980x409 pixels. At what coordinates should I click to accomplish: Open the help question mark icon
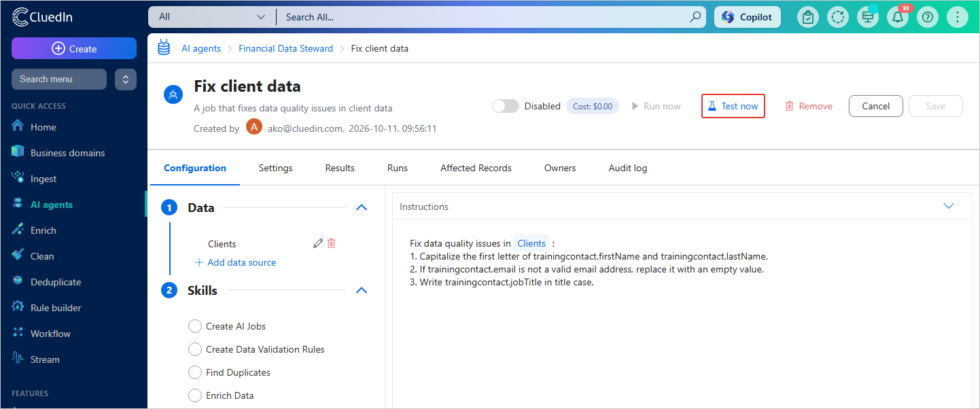(928, 17)
